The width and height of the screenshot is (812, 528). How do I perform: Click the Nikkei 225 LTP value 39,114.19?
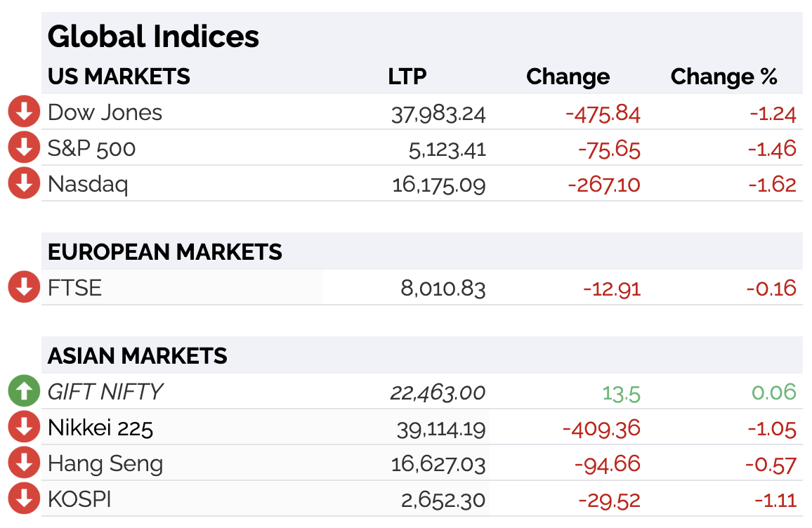point(441,429)
